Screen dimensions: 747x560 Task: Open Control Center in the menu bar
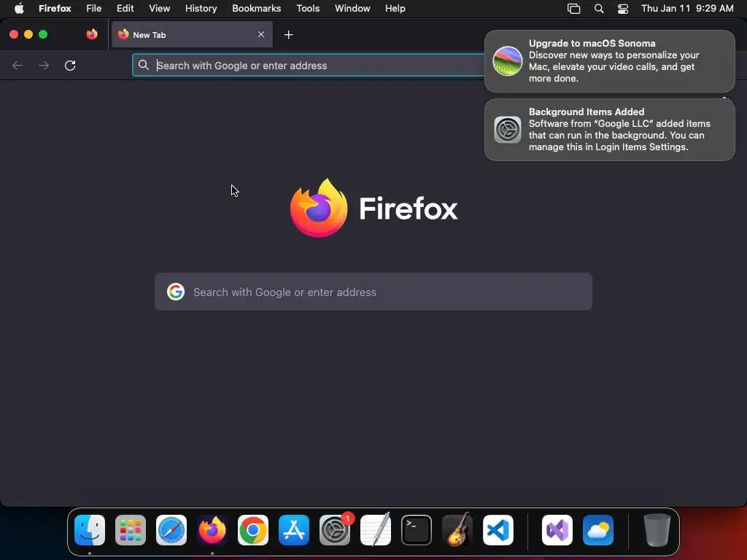[623, 9]
